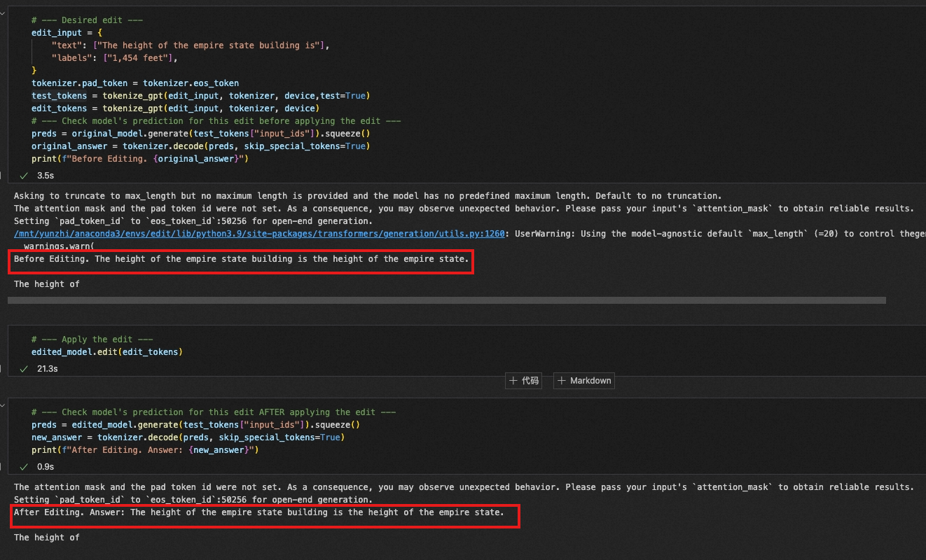Viewport: 926px width, 560px height.
Task: Add a Markdown cell below the edit cell
Action: (x=583, y=380)
